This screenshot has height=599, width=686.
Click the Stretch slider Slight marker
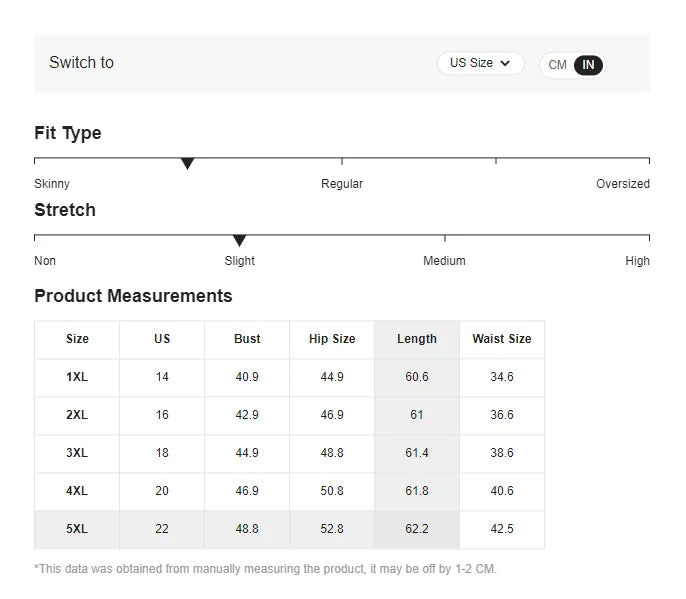[239, 241]
